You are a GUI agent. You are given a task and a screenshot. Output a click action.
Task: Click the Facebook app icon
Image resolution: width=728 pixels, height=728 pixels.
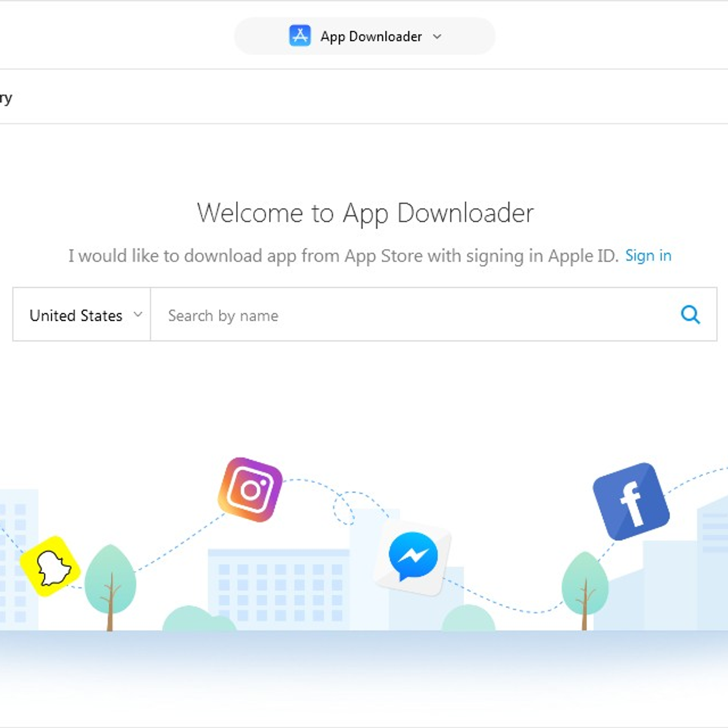631,501
